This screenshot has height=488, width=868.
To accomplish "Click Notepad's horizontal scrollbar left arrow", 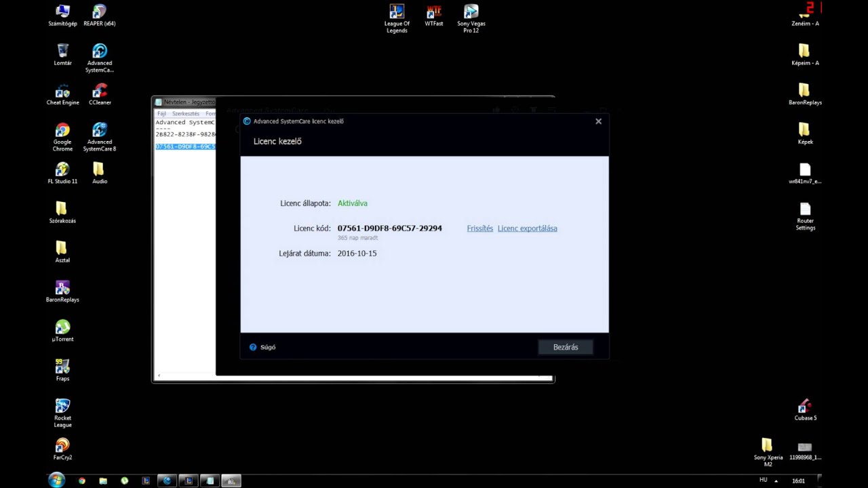I will pos(159,375).
